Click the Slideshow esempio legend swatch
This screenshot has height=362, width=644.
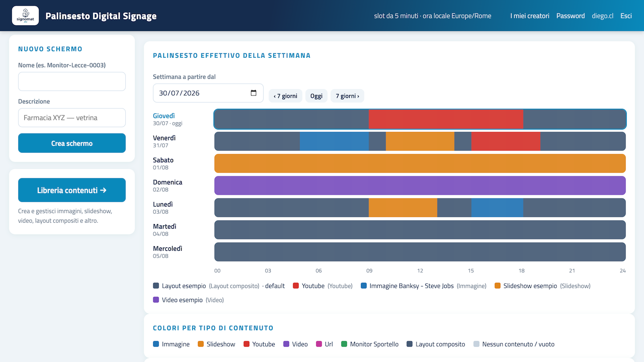click(x=498, y=286)
